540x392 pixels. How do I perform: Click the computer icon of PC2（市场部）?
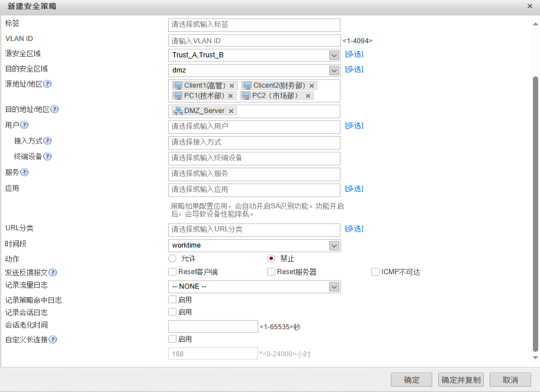pyautogui.click(x=246, y=95)
